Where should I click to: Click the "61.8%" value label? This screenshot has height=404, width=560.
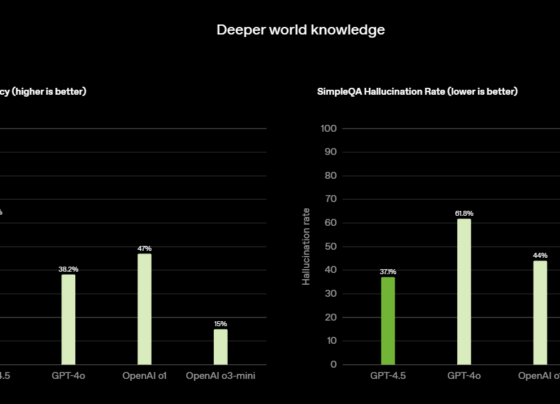(464, 214)
